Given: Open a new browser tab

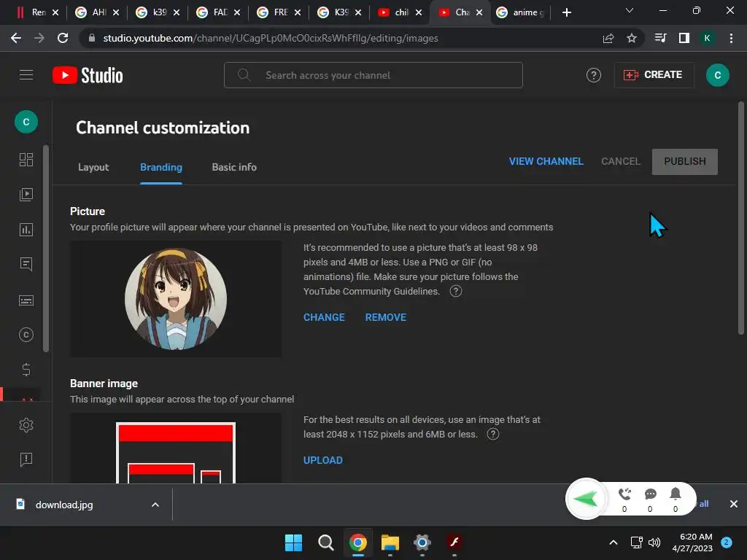Looking at the screenshot, I should (x=566, y=12).
